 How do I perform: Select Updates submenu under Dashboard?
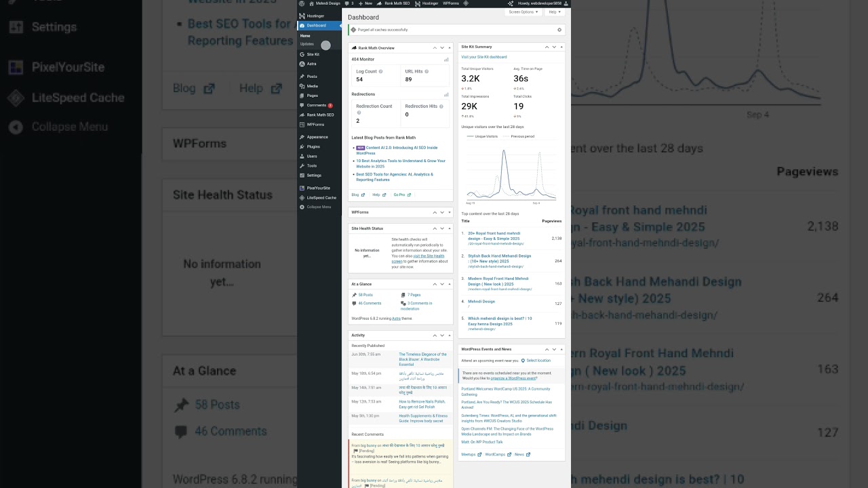point(307,44)
